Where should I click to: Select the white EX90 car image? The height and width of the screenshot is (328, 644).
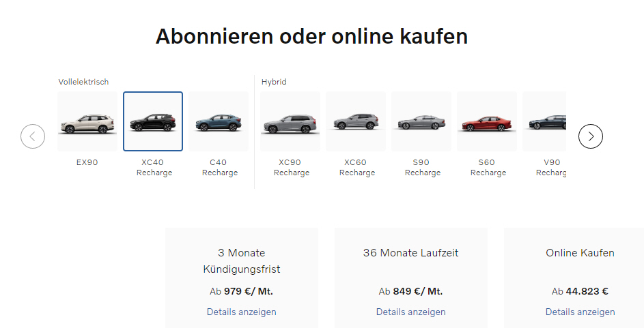(87, 122)
